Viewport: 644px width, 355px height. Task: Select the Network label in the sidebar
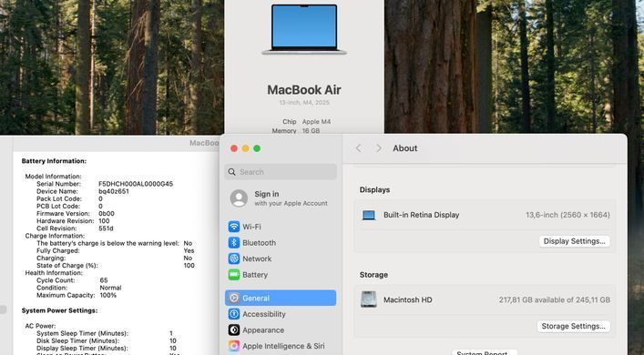257,259
